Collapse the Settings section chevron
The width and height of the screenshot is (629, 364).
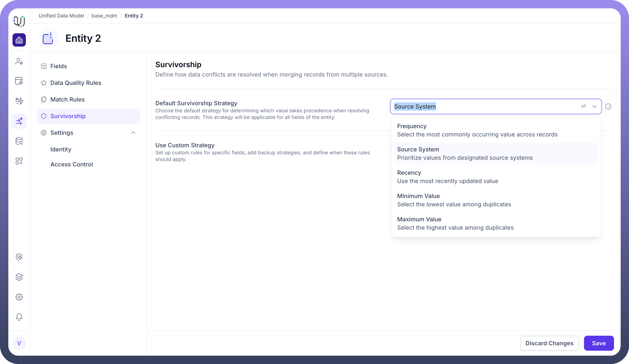click(133, 133)
